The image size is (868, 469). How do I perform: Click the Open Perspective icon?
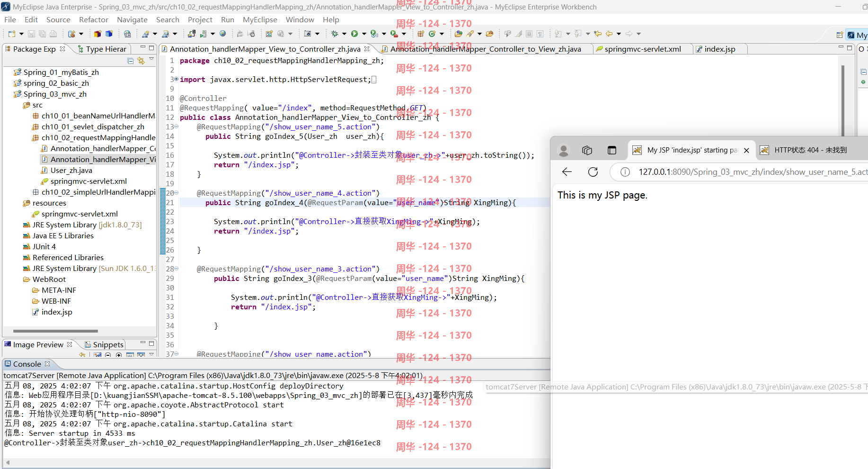839,35
